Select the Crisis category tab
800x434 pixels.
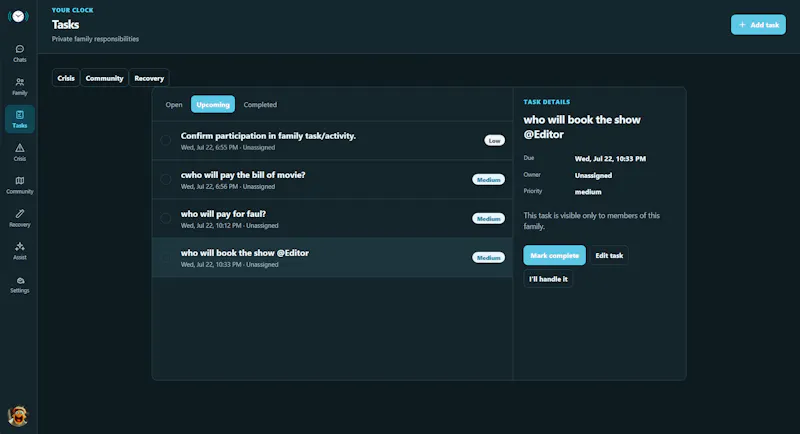[x=66, y=78]
